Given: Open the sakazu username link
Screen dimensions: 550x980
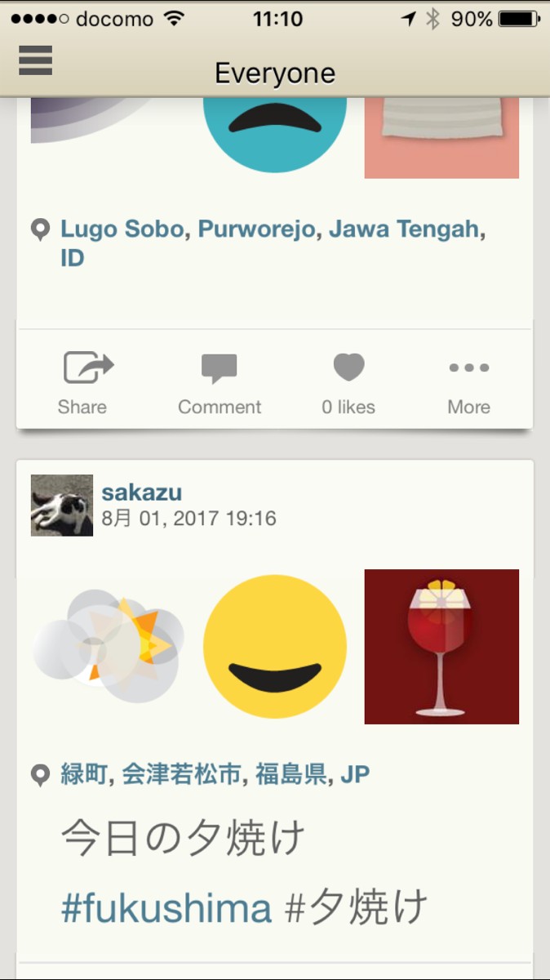Looking at the screenshot, I should pyautogui.click(x=141, y=492).
